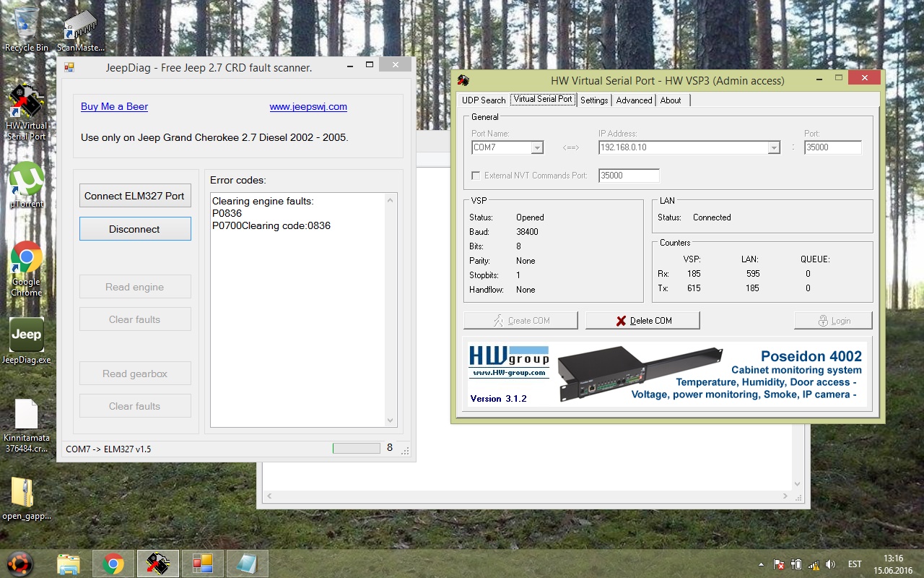
Task: Click down arrow of background window scrollbar
Action: (798, 484)
